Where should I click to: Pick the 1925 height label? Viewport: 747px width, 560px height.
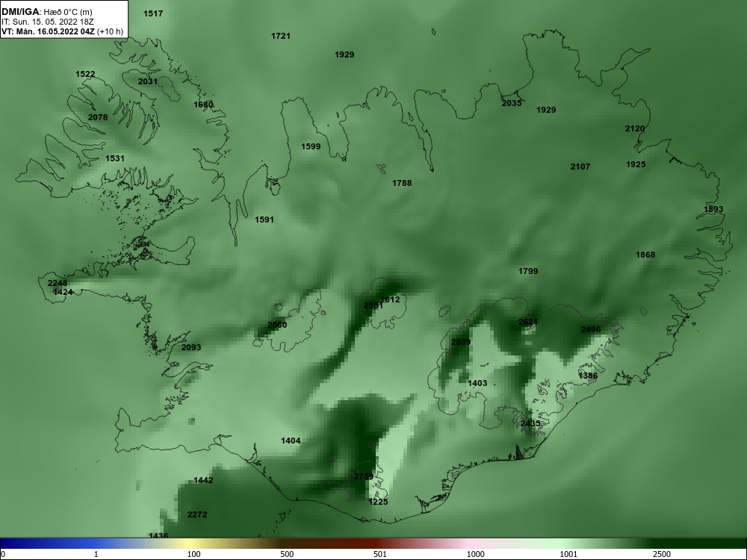(636, 164)
